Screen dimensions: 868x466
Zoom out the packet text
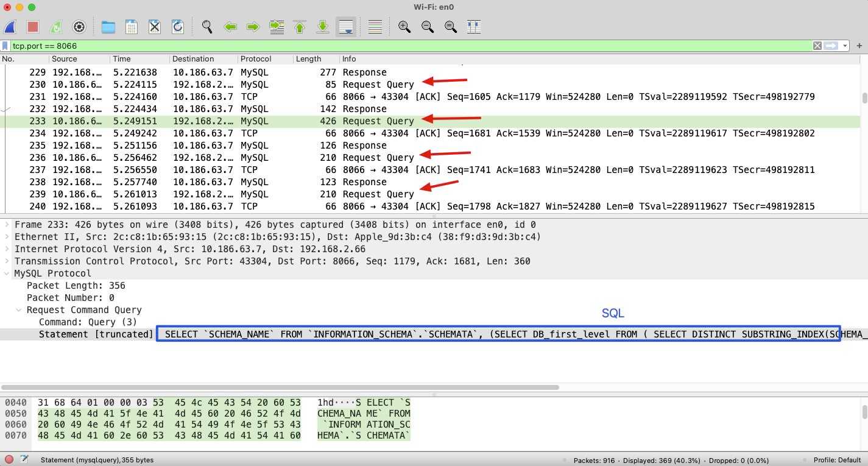click(428, 27)
